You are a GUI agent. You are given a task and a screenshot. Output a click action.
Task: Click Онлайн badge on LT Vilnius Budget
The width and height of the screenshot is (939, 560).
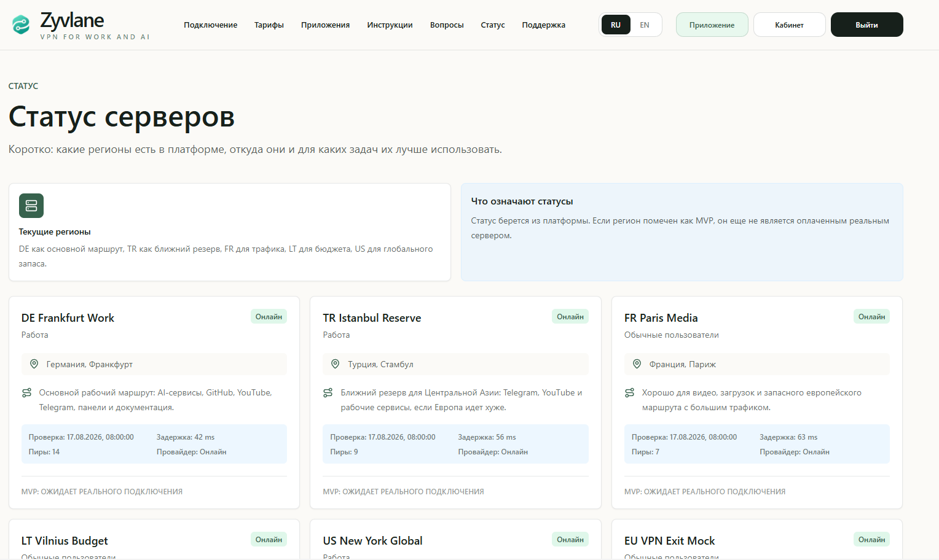(269, 540)
